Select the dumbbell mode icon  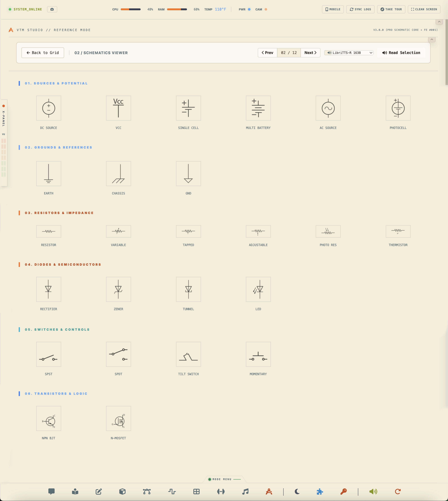221,491
